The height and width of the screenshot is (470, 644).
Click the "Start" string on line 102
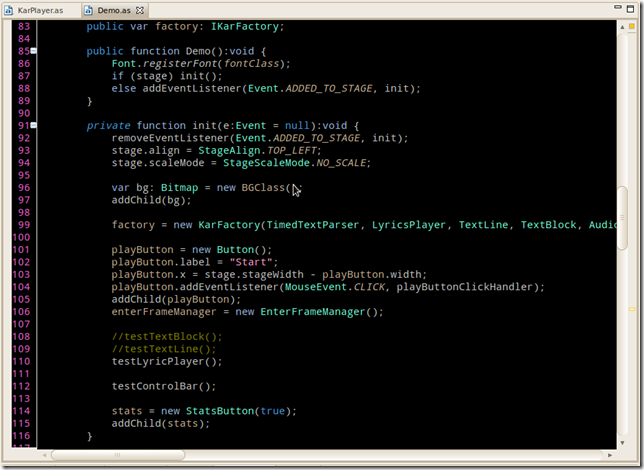pyautogui.click(x=251, y=262)
